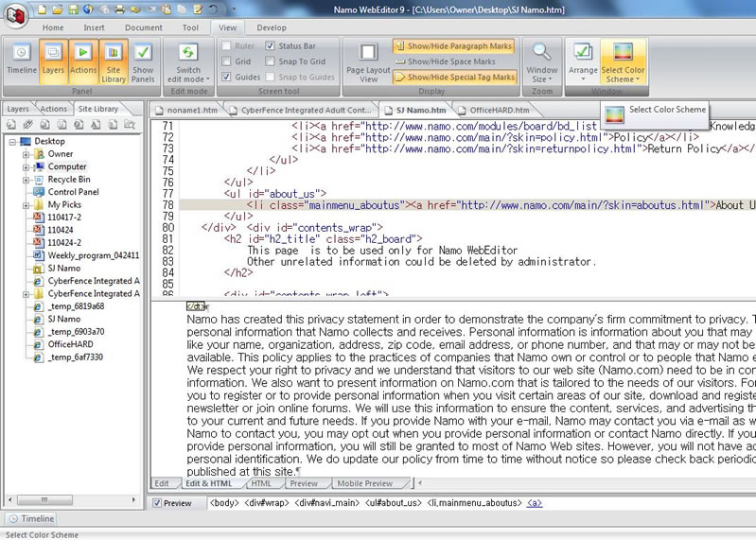Uncheck the Guides checkbox
Image resolution: width=756 pixels, height=540 pixels.
tap(226, 77)
